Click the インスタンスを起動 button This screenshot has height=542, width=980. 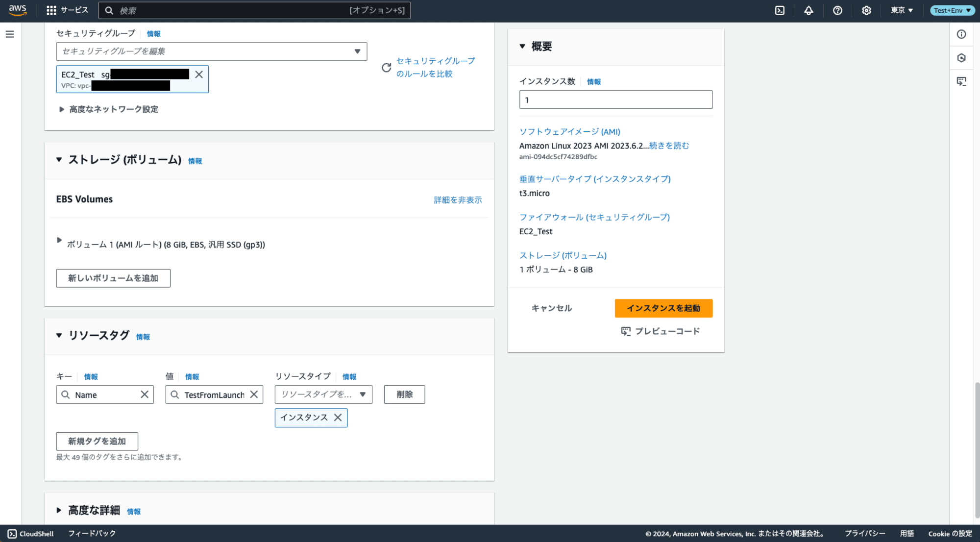(663, 308)
